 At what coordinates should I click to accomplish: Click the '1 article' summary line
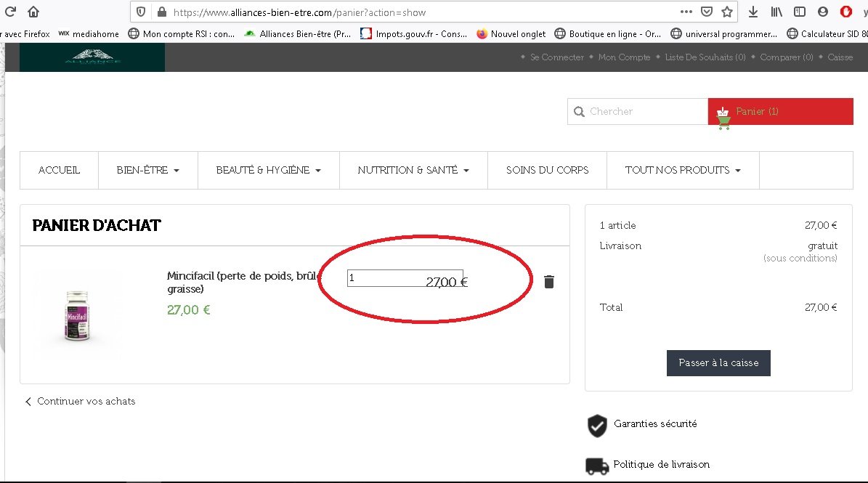pyautogui.click(x=618, y=226)
